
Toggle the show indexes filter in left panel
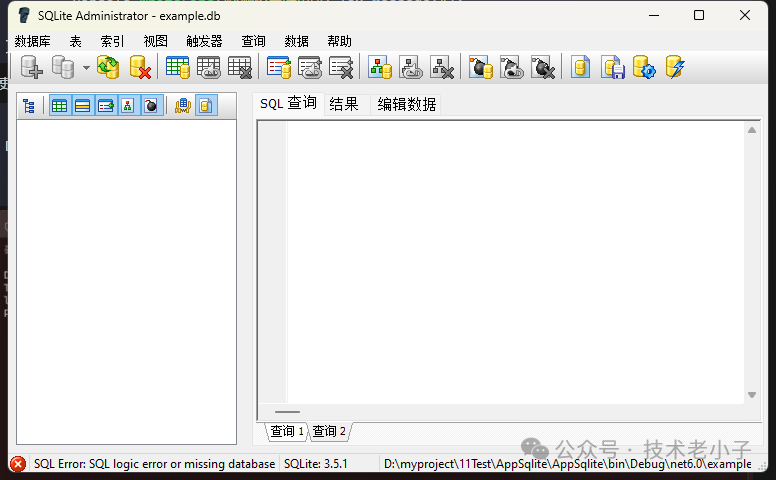coord(128,105)
